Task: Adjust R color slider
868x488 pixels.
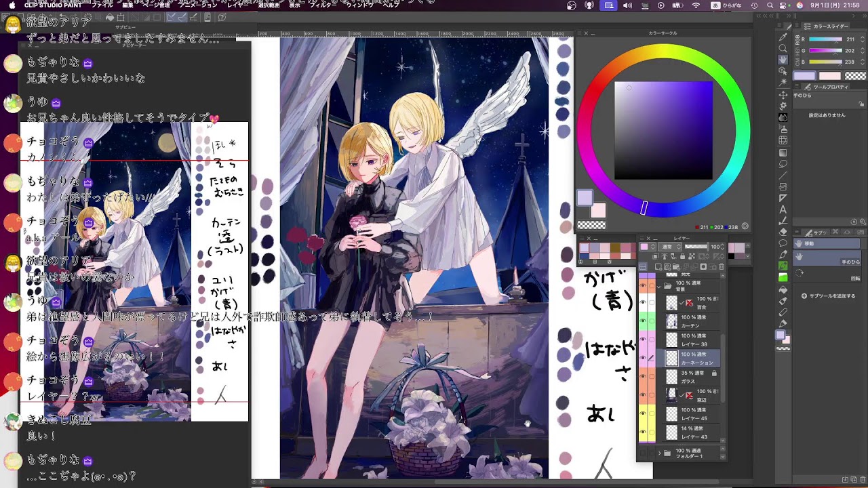Action: coord(826,39)
